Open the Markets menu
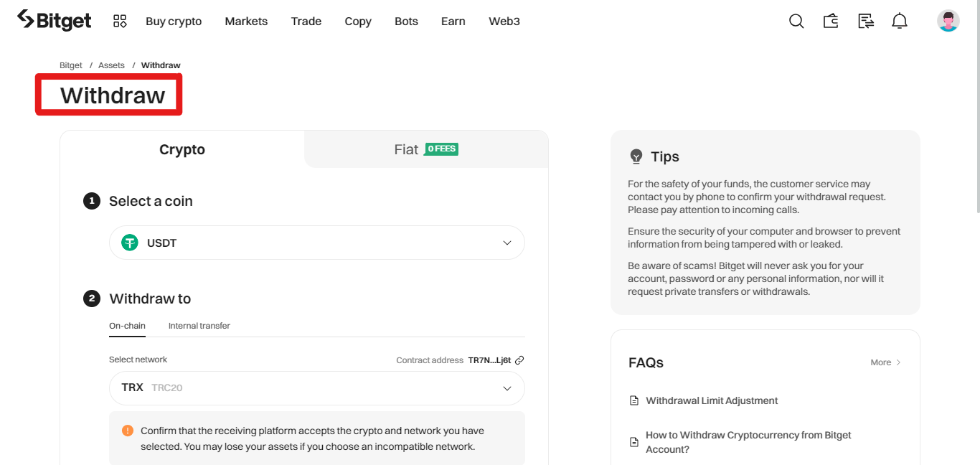Viewport: 980px width, 465px height. pos(246,21)
